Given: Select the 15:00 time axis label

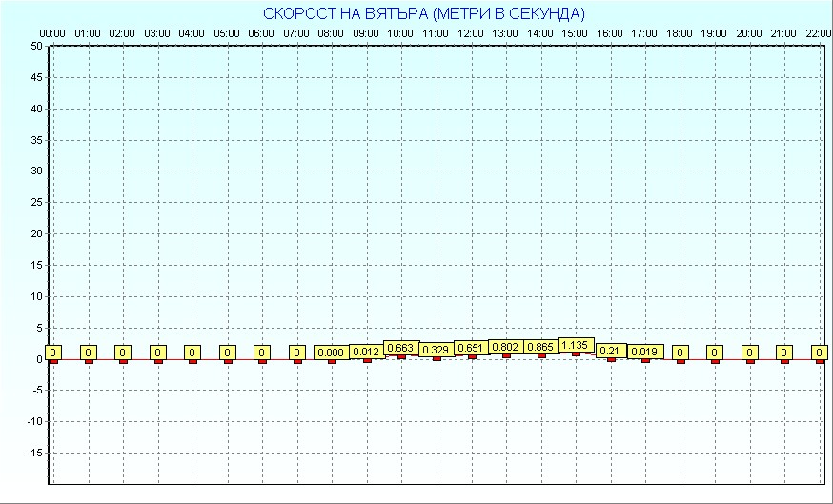Looking at the screenshot, I should (x=575, y=33).
